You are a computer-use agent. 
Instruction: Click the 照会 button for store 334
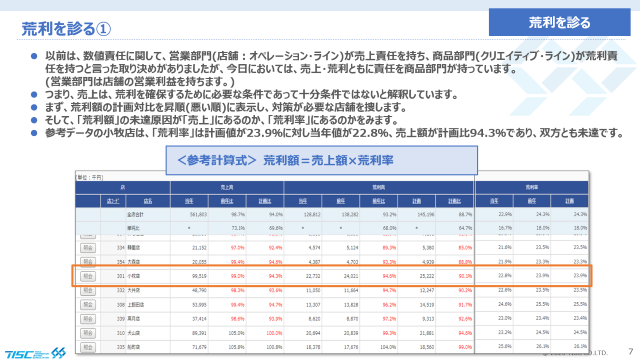(x=88, y=248)
